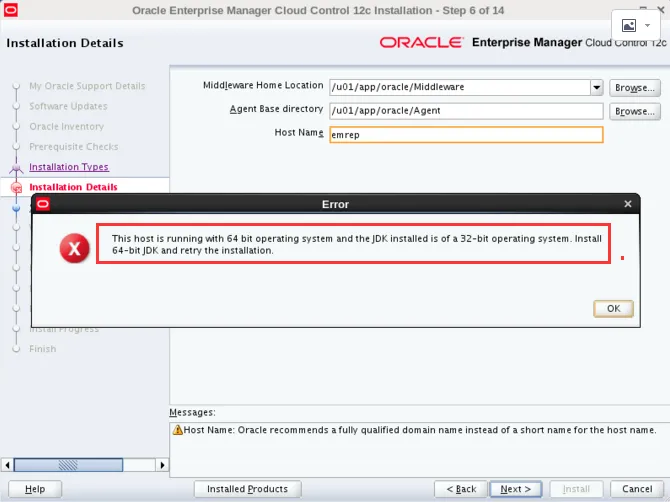Browse for the Agent Base directory
This screenshot has height=502, width=670.
pos(635,111)
